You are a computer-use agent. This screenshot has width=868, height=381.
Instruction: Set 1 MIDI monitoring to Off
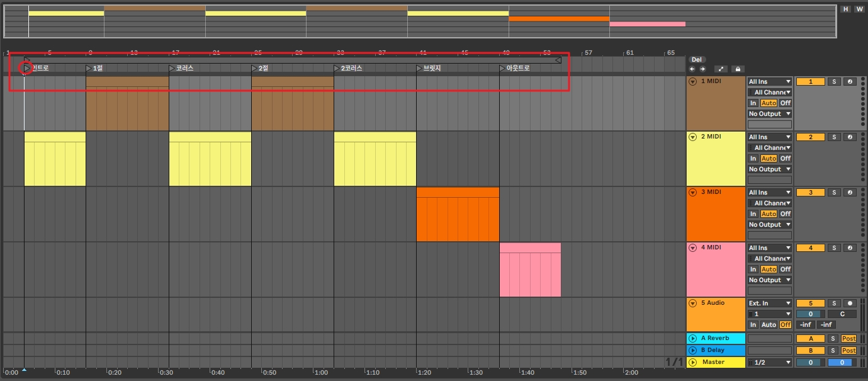coord(786,103)
